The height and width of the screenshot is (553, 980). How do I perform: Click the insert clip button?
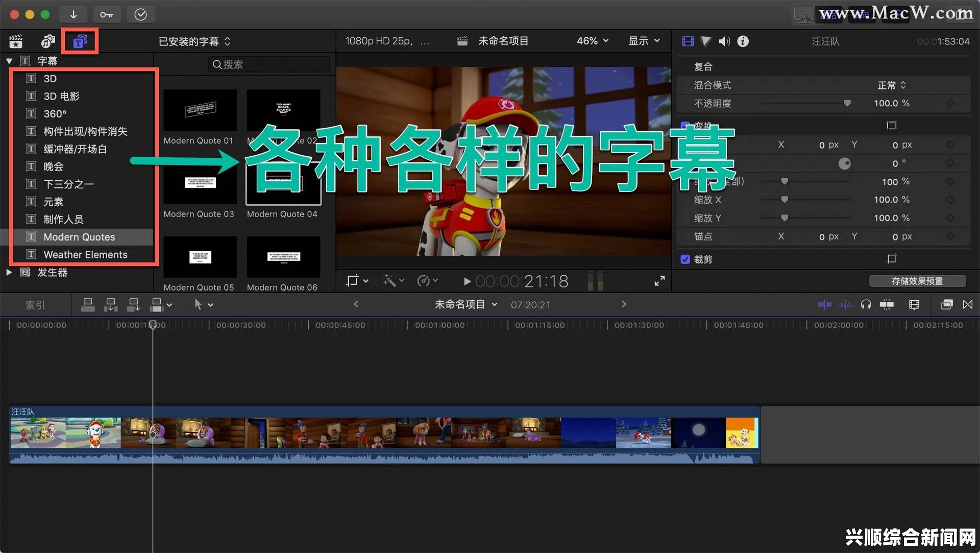[x=111, y=305]
